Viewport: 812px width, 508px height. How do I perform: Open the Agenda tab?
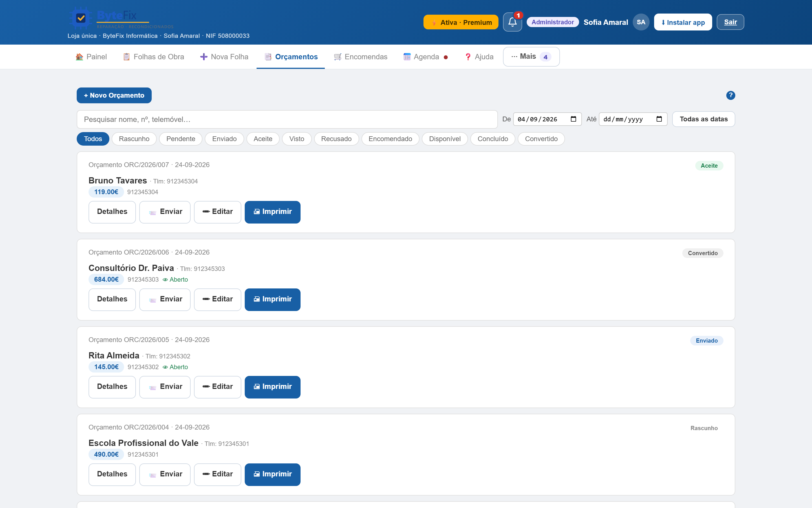(425, 57)
